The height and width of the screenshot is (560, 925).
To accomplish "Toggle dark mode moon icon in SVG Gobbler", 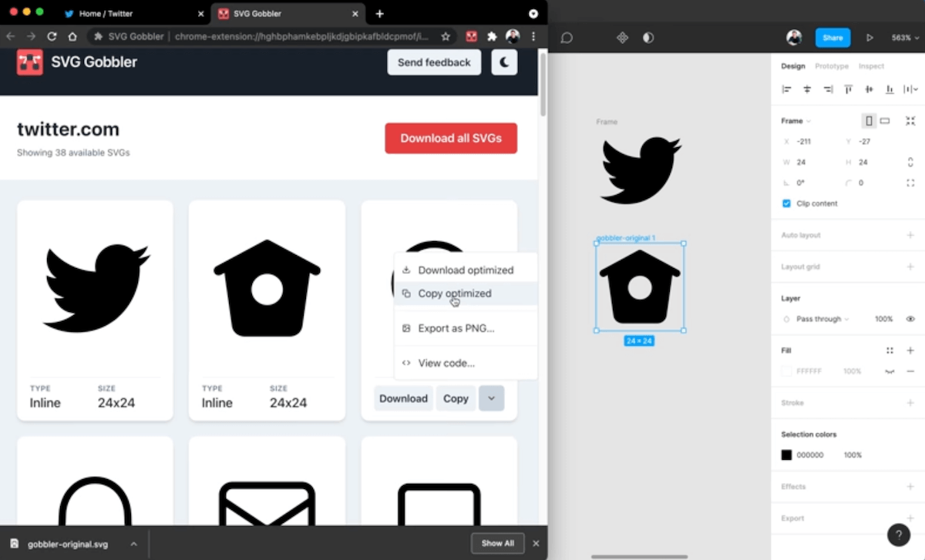I will pos(504,62).
